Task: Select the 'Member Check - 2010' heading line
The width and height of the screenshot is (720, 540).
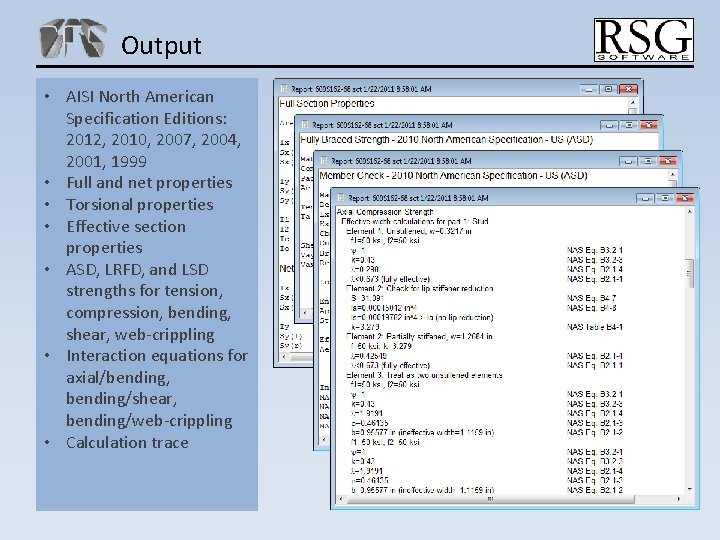Action: 453,175
